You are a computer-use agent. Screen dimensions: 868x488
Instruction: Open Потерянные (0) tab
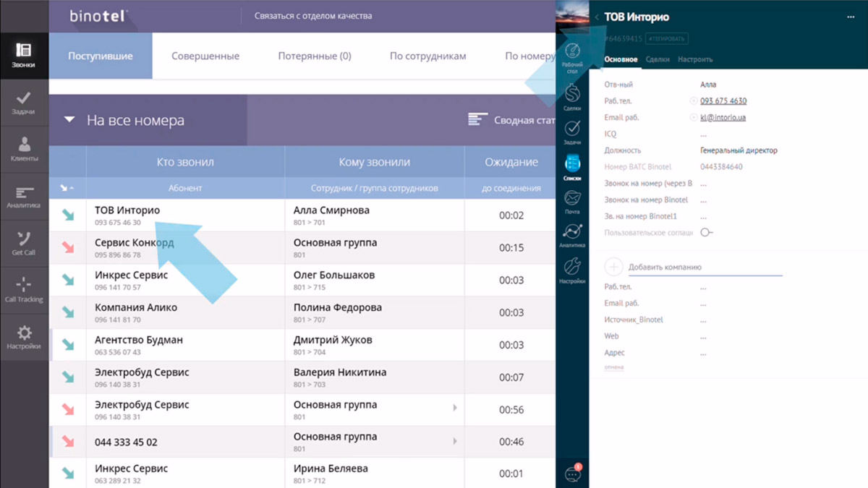point(315,56)
